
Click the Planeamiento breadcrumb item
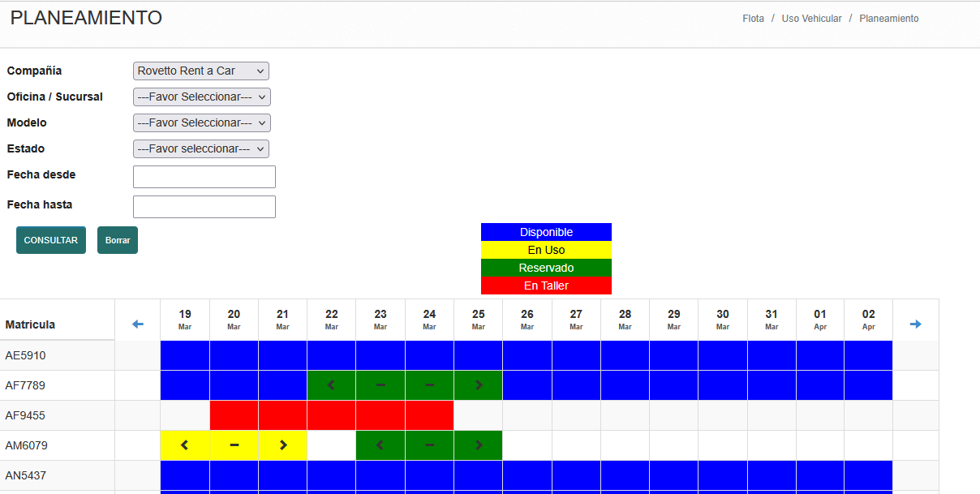[x=889, y=19]
